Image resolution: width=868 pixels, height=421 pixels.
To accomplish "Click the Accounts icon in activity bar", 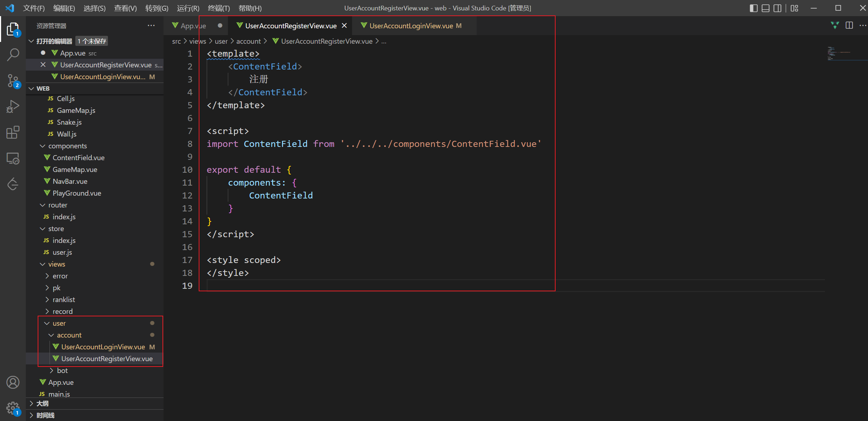I will pyautogui.click(x=13, y=382).
